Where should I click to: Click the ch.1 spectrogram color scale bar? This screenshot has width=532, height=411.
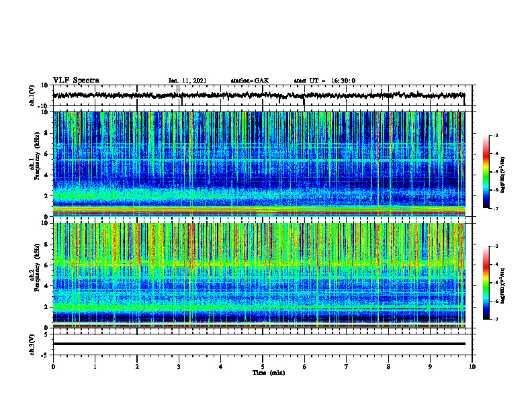pos(486,172)
